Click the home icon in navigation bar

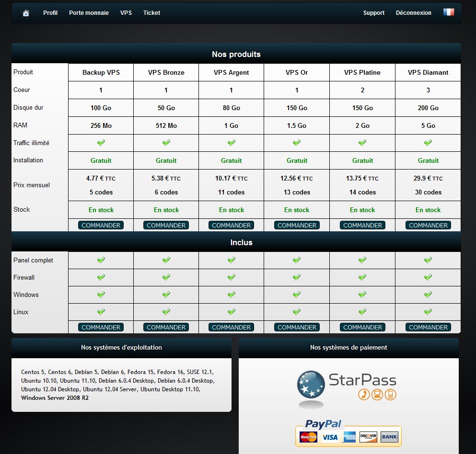(x=26, y=13)
